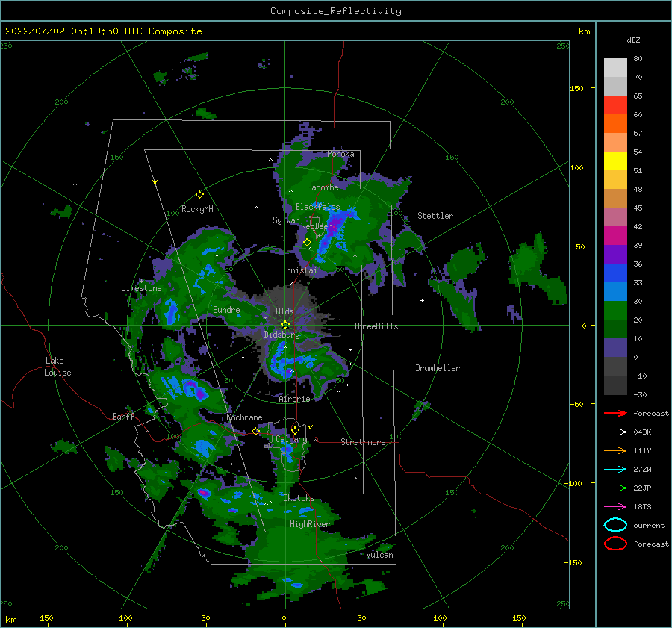
Task: Click the red forecast ellipse icon
Action: (x=615, y=544)
